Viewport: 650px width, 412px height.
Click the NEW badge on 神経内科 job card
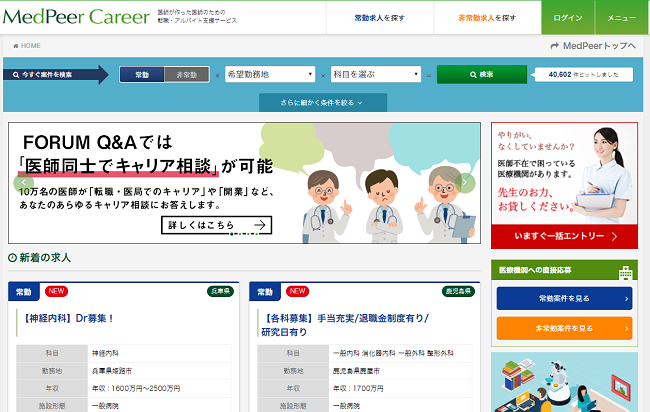tap(56, 291)
